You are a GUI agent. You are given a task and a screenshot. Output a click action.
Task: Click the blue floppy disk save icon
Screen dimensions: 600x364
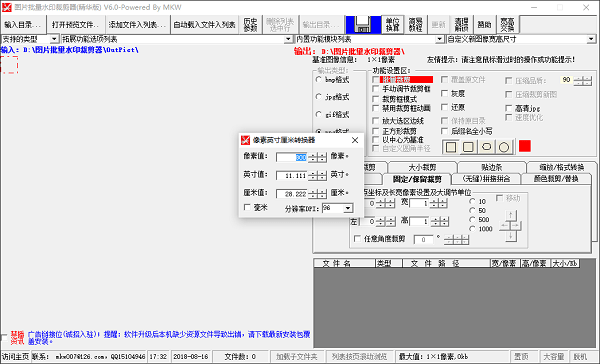(x=363, y=25)
